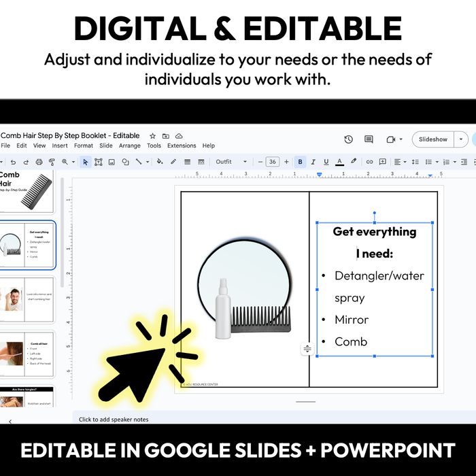Image resolution: width=476 pixels, height=476 pixels.
Task: Click the Insert image icon
Action: tap(112, 162)
